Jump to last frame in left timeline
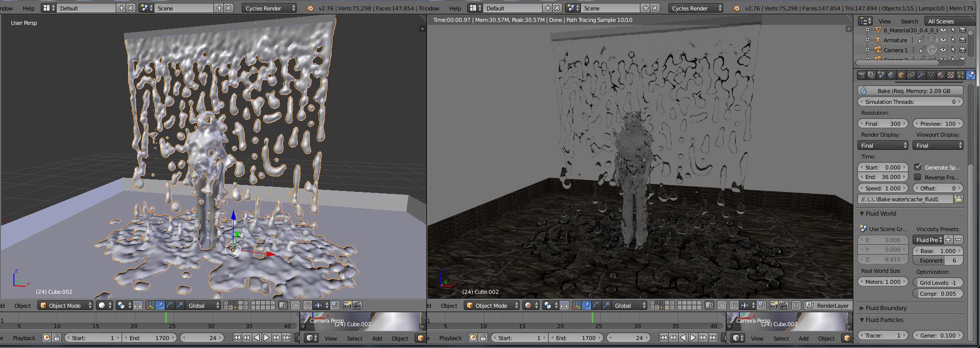Screen dimensions: 980x348 [x=286, y=338]
